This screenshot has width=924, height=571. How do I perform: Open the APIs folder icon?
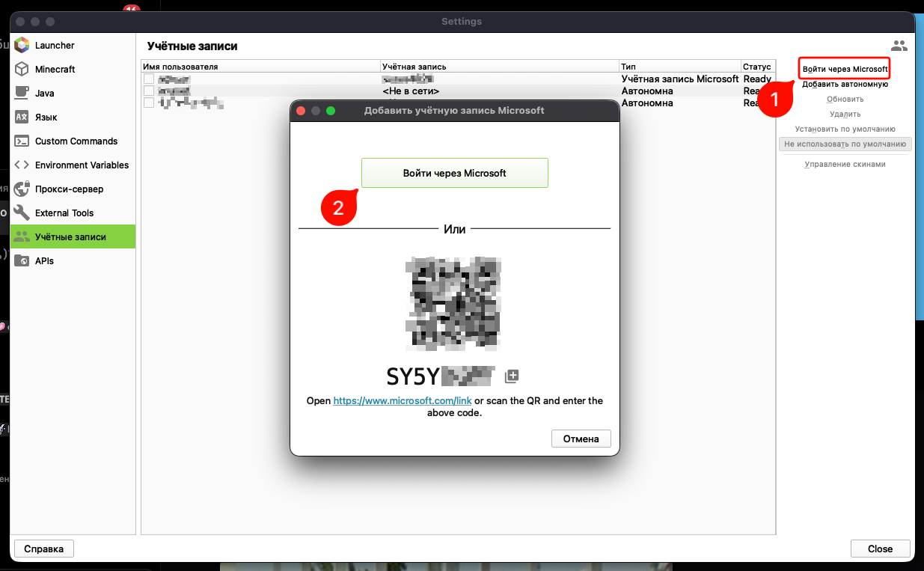(x=22, y=260)
